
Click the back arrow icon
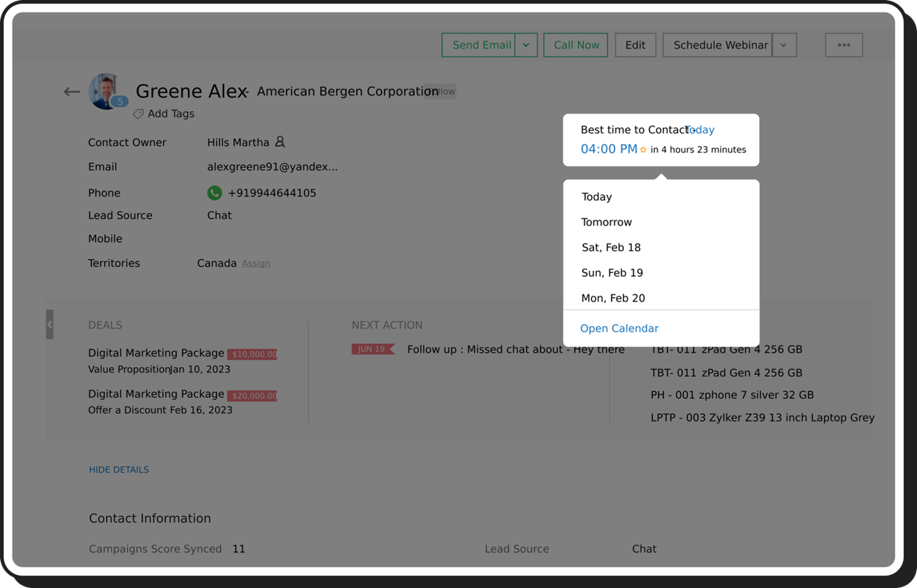point(71,92)
